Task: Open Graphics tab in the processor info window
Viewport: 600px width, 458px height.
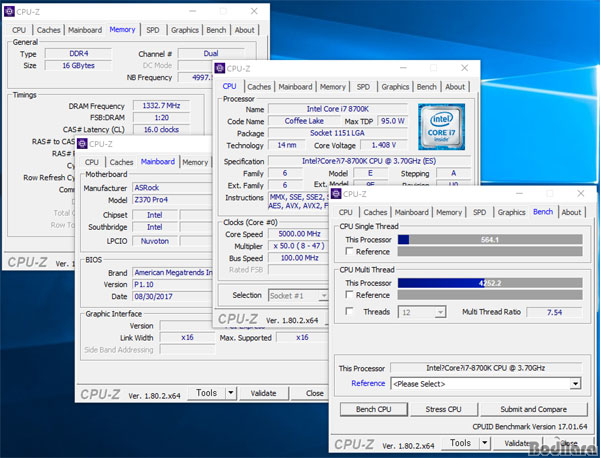Action: click(395, 87)
